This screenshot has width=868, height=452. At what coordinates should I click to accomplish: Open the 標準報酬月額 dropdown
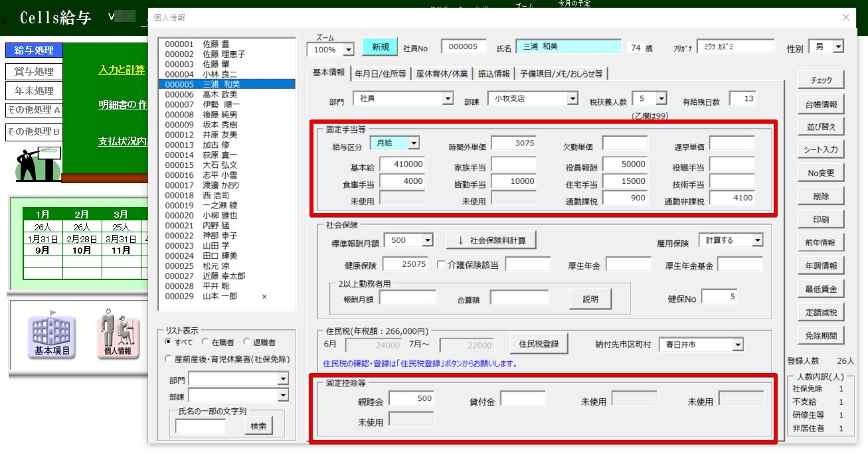(427, 240)
